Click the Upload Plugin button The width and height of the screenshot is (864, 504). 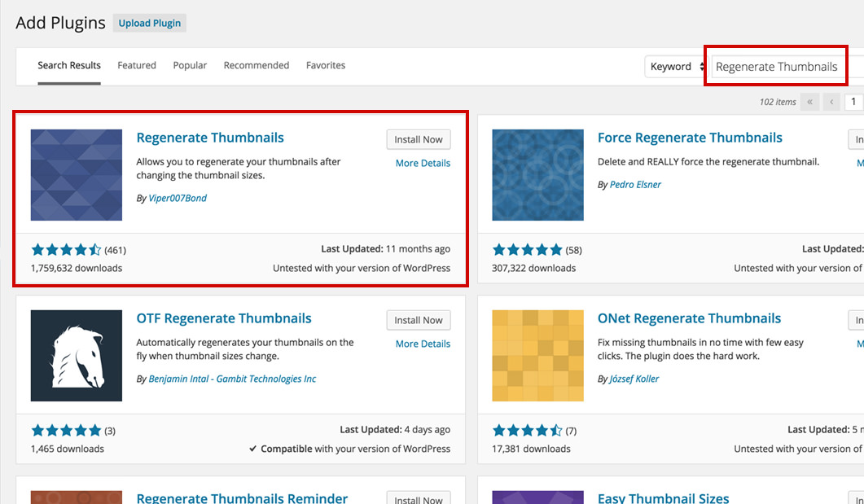[149, 23]
